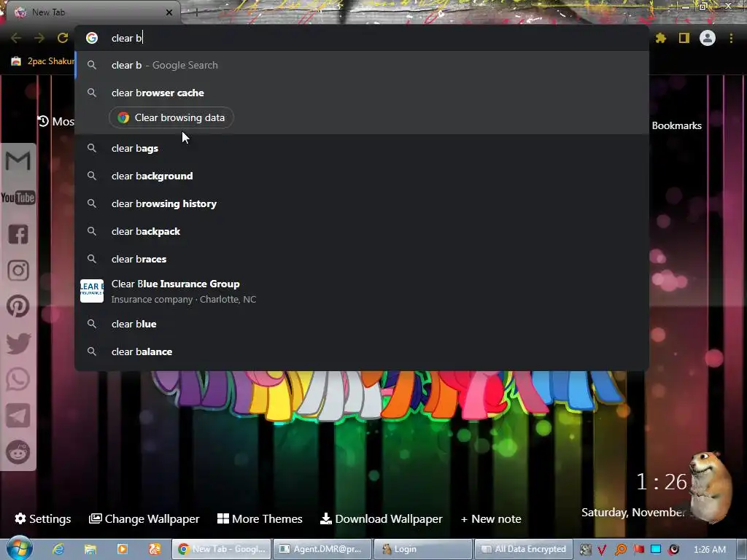Image resolution: width=747 pixels, height=560 pixels.
Task: Click Download Wallpaper
Action: [381, 518]
